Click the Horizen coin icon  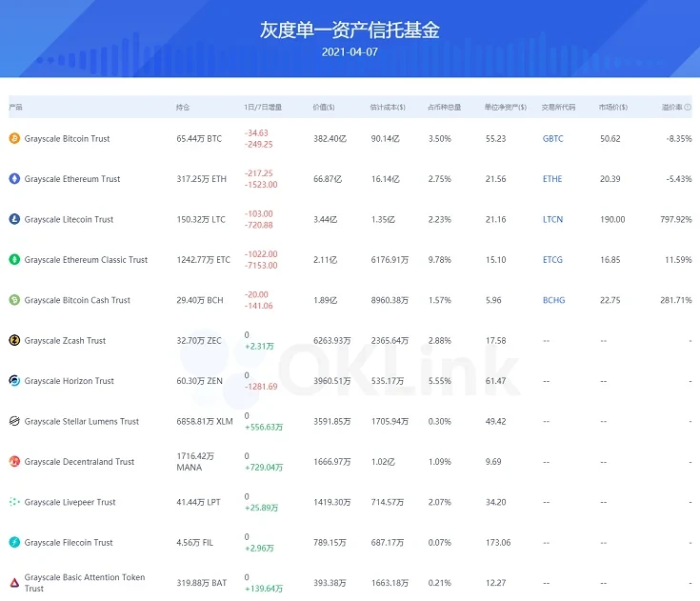[14, 381]
